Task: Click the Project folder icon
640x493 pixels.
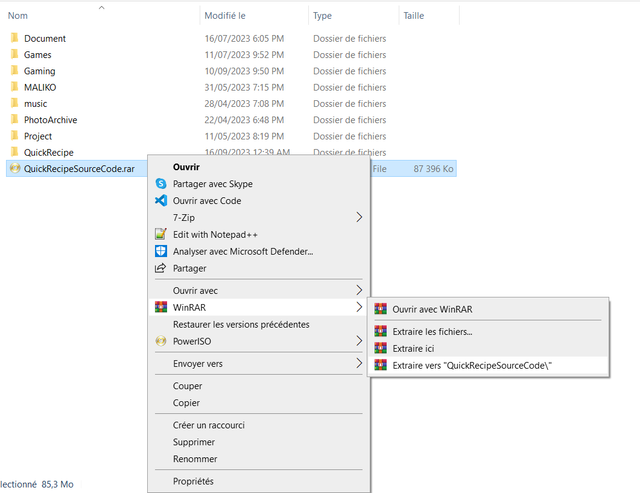Action: coord(14,136)
